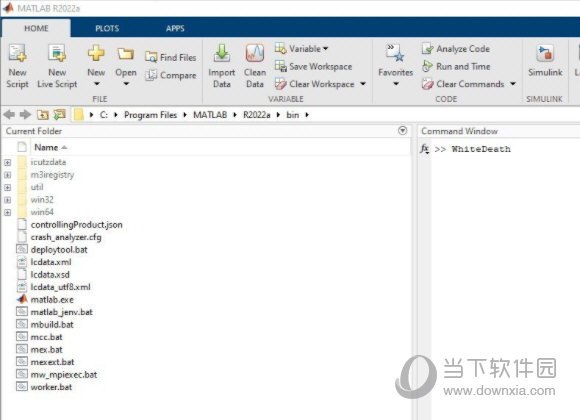
Task: Click C: in address path
Action: point(104,115)
